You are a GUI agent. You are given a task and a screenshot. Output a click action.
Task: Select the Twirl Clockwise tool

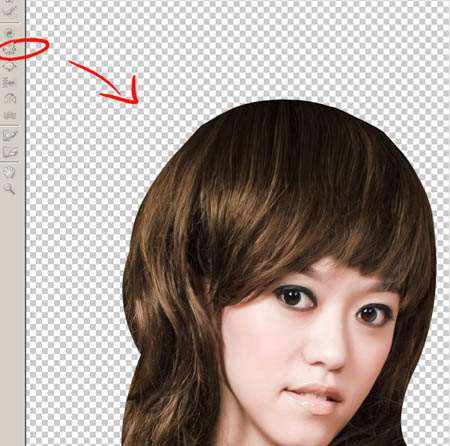pyautogui.click(x=9, y=33)
